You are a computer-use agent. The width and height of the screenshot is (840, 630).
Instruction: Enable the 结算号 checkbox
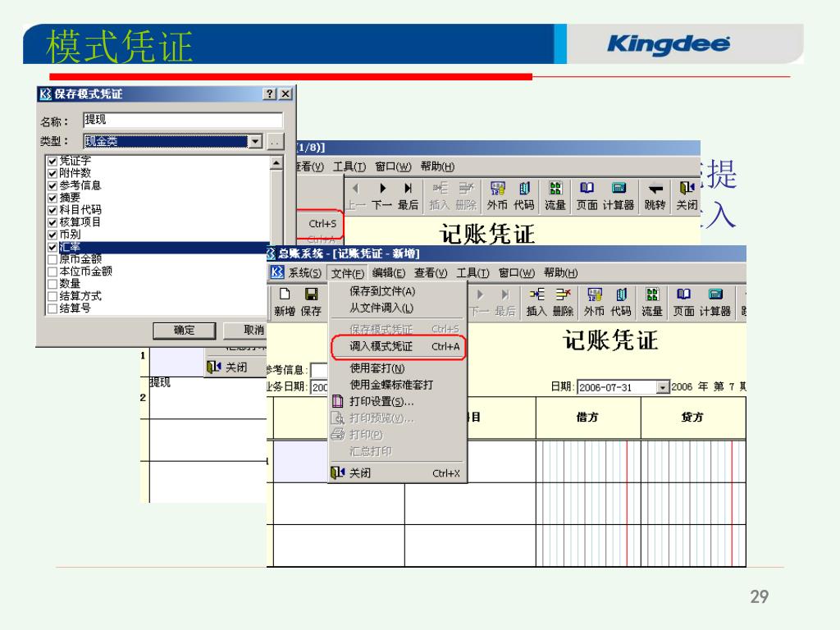pyautogui.click(x=52, y=308)
